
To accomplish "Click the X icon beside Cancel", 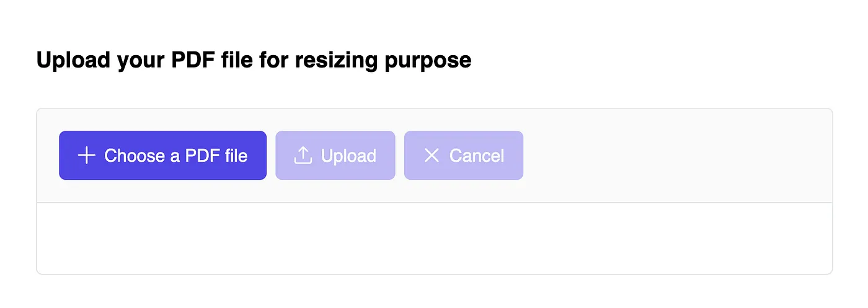I will (x=432, y=156).
